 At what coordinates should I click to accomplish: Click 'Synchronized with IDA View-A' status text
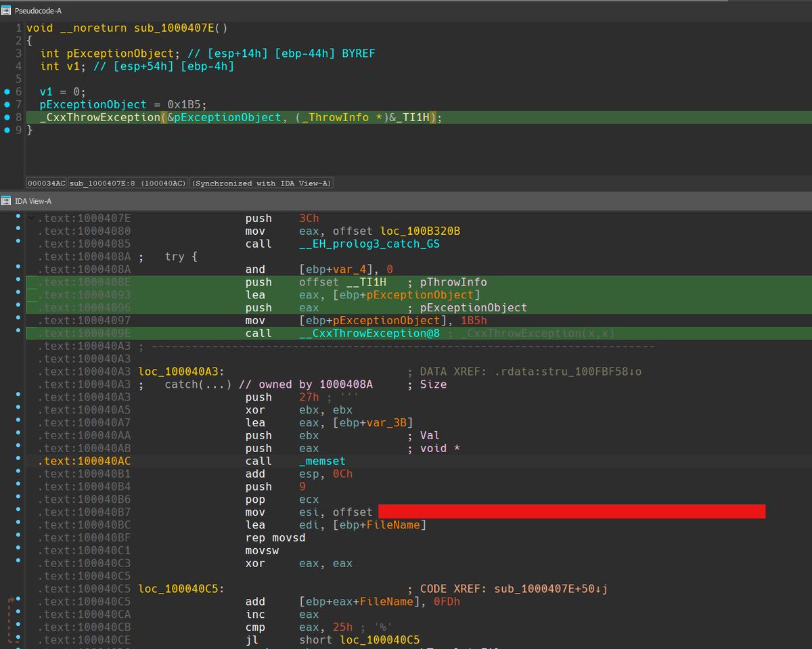click(261, 183)
